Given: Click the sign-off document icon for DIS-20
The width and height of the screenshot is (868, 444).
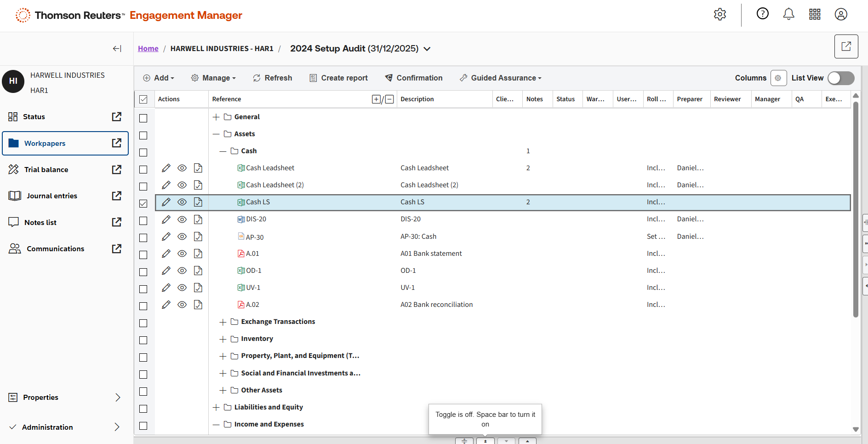Looking at the screenshot, I should click(198, 219).
